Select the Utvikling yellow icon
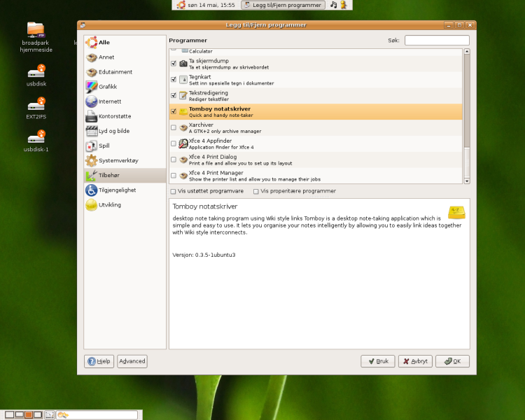 (92, 205)
